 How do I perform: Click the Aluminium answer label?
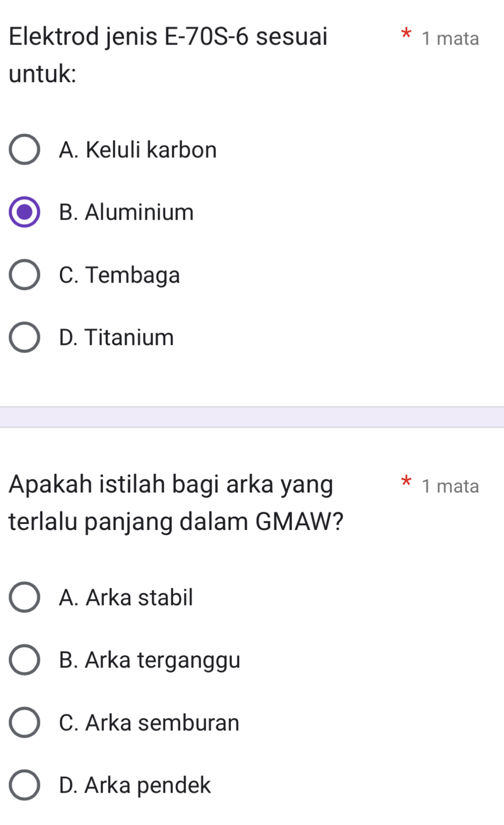click(x=126, y=212)
